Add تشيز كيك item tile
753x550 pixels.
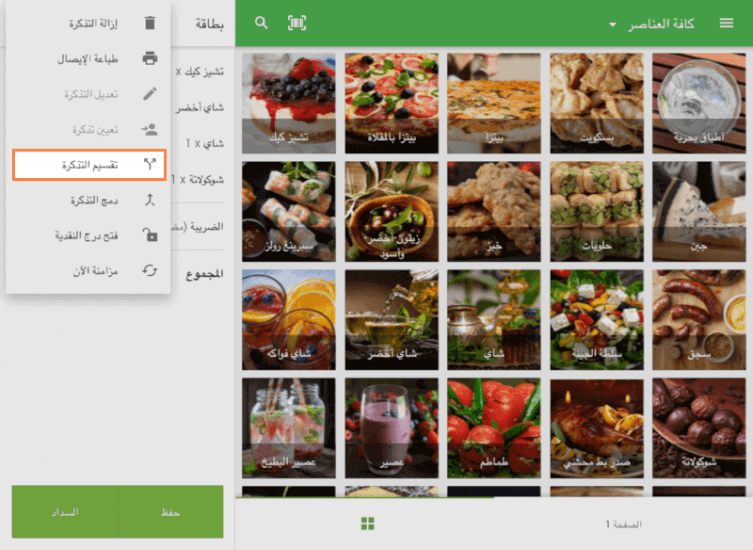pos(289,101)
